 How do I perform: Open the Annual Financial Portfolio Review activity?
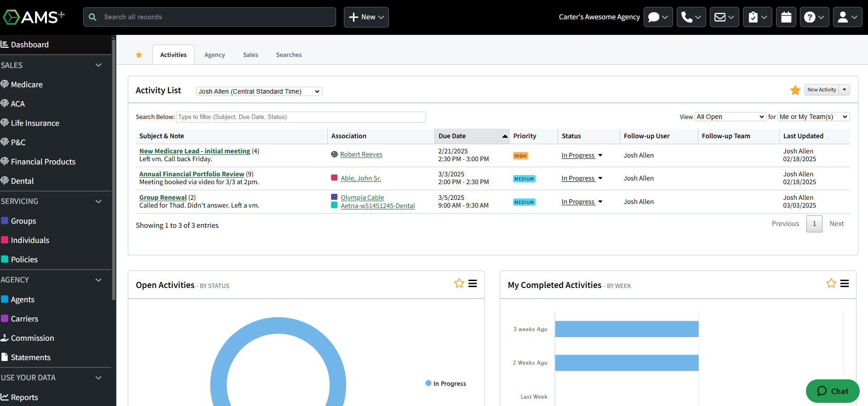[x=192, y=174]
